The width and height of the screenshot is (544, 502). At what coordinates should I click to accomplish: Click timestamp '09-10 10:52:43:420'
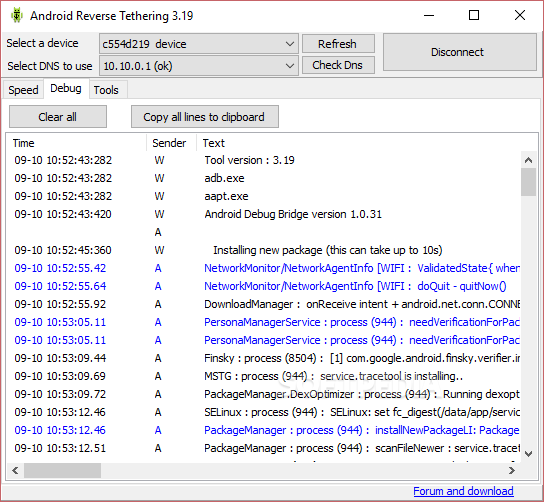click(x=63, y=214)
